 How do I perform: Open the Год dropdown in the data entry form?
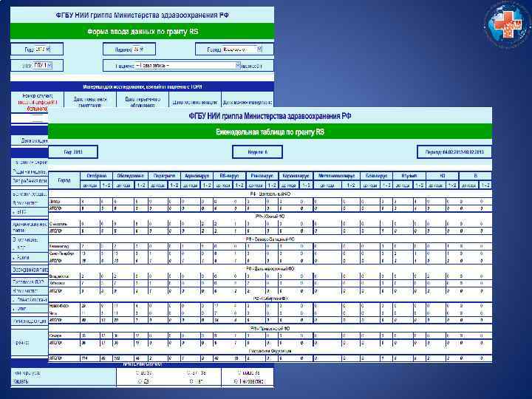click(x=43, y=50)
